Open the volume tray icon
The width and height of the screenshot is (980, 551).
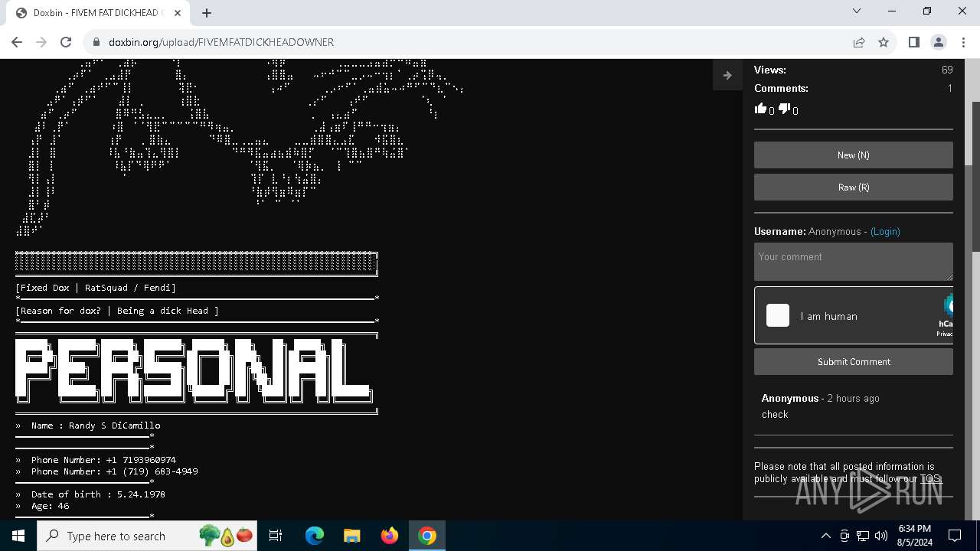881,536
